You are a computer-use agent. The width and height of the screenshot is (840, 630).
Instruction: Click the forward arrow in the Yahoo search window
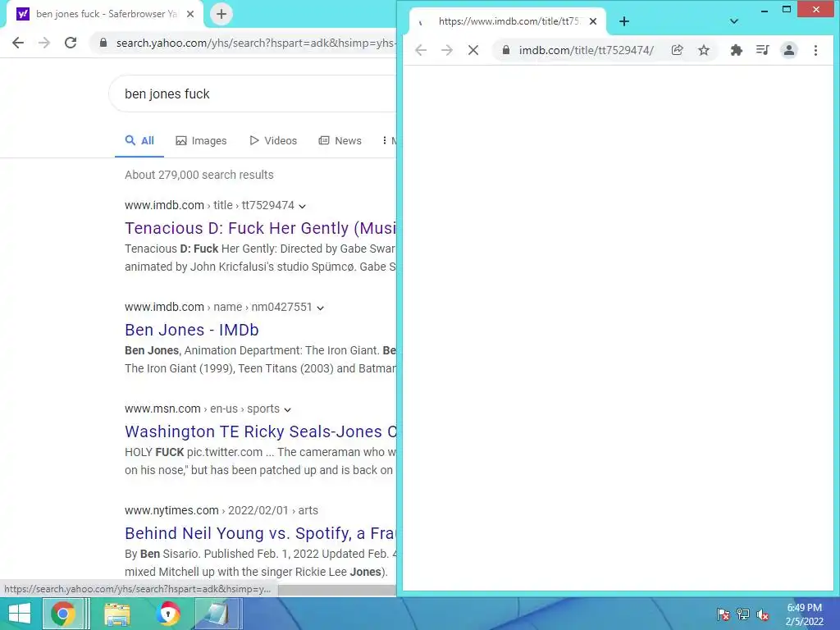(x=44, y=43)
